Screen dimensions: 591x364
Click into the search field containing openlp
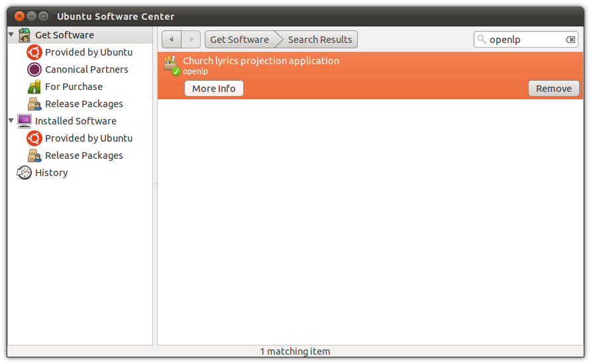click(526, 40)
